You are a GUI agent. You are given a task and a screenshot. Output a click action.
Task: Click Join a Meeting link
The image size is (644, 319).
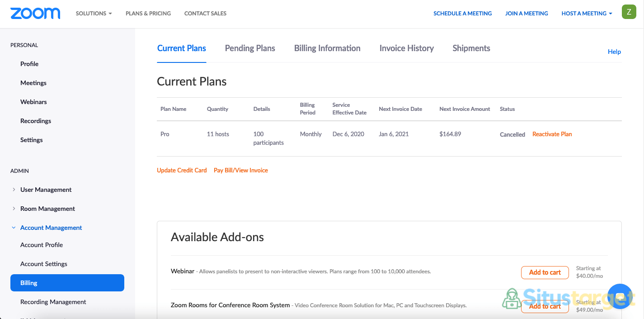tap(526, 14)
